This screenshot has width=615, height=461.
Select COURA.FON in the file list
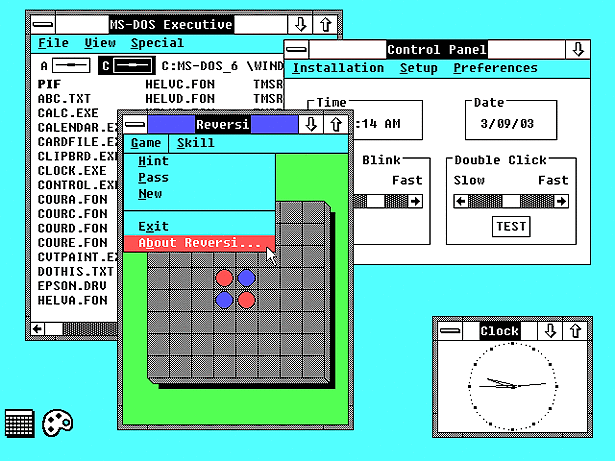point(73,199)
